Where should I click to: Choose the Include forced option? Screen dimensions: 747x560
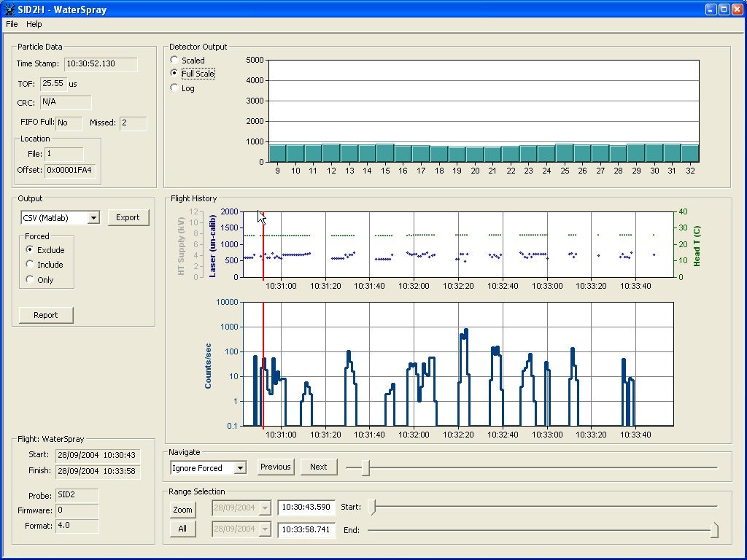(x=30, y=265)
